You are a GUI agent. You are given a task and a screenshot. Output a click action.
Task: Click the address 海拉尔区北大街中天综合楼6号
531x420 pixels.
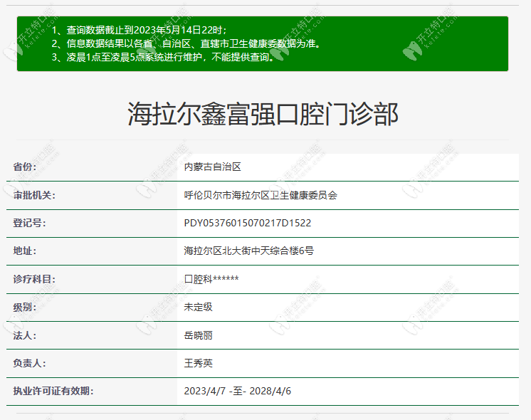tap(248, 251)
